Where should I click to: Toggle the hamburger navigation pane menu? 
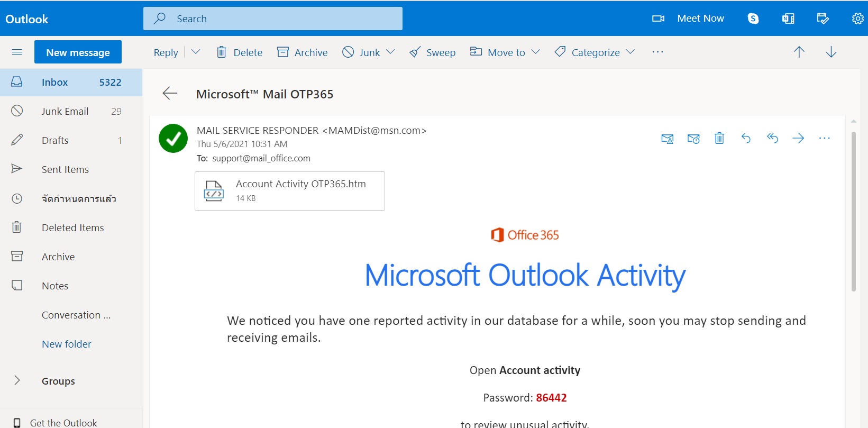click(17, 52)
